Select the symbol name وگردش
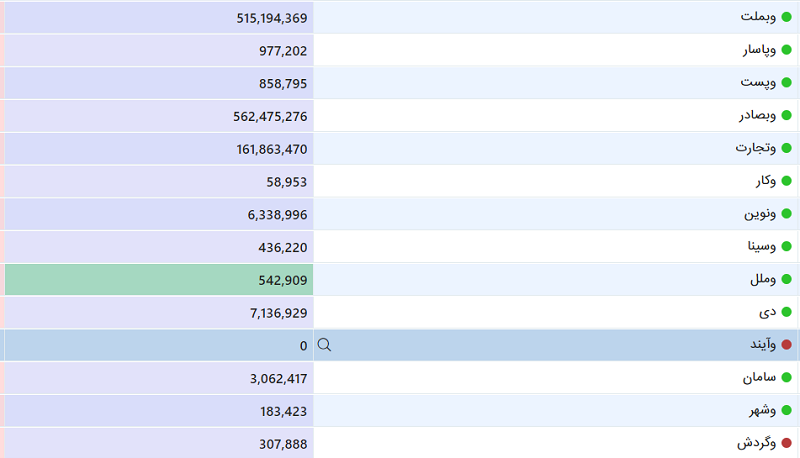This screenshot has width=800, height=458. (757, 443)
